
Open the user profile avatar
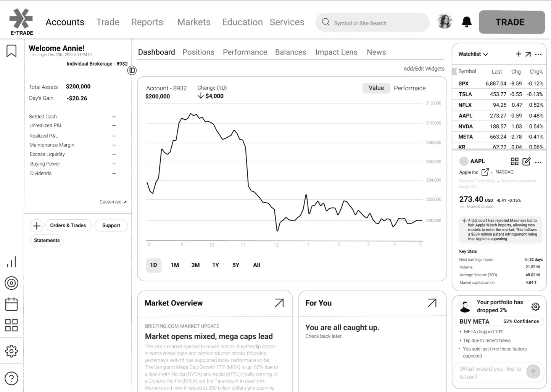(445, 22)
